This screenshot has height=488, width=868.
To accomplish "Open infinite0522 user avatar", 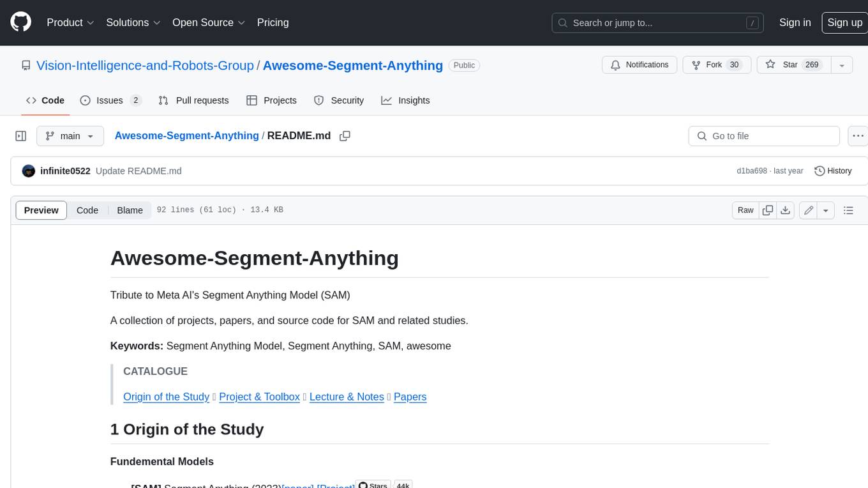I will (29, 171).
